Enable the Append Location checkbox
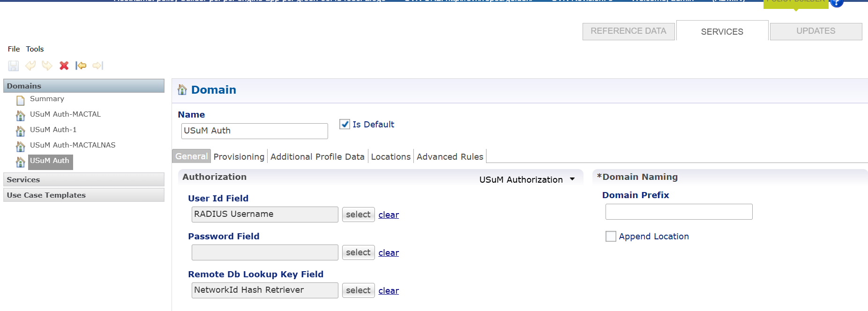868x311 pixels. coord(611,237)
